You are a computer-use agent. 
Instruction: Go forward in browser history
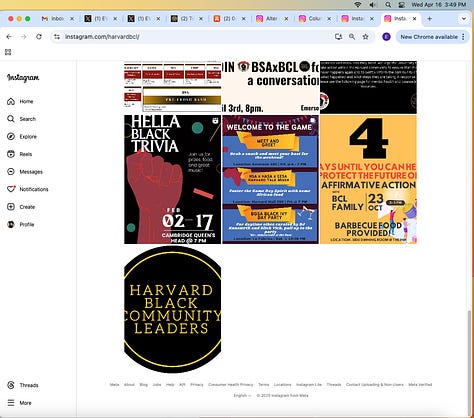(24, 37)
